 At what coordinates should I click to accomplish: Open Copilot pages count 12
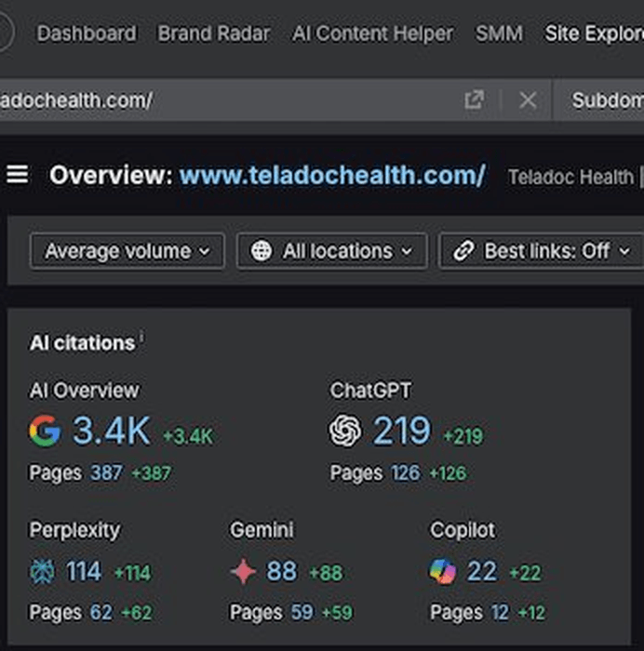point(500,613)
